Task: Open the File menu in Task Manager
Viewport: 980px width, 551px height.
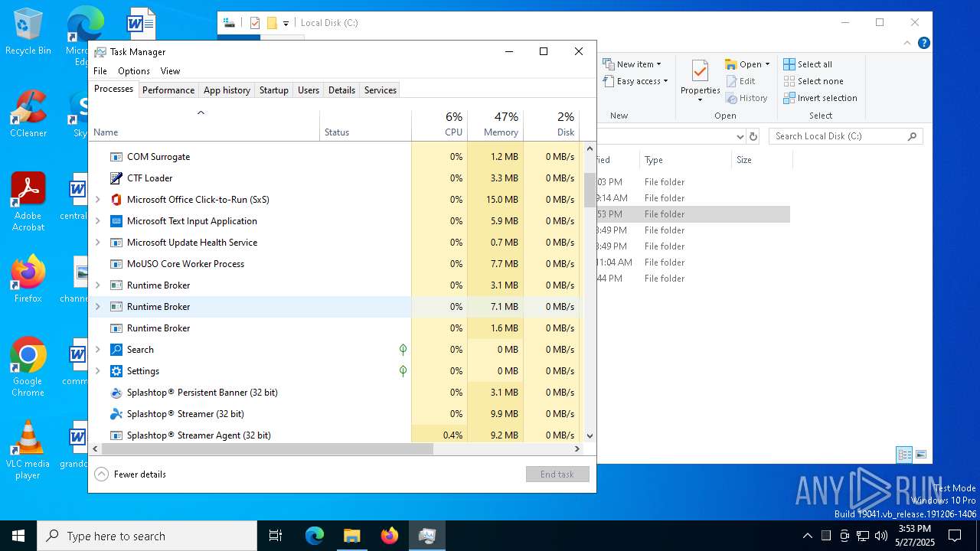Action: (100, 71)
